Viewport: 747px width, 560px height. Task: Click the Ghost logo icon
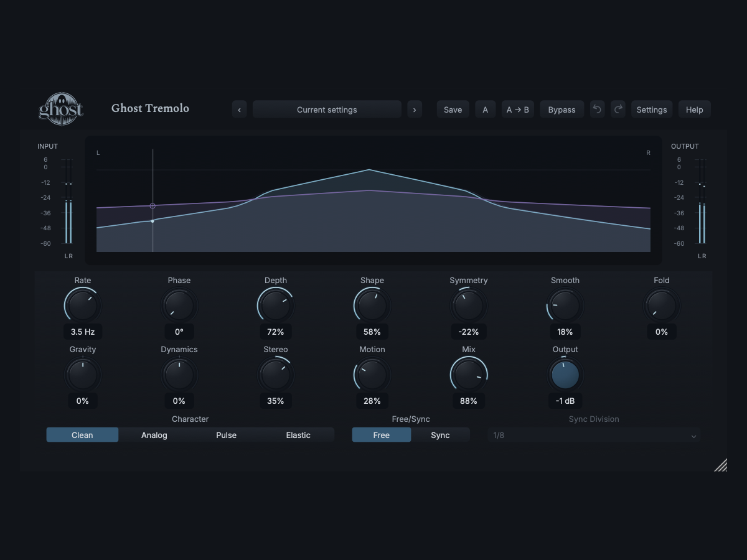[61, 109]
